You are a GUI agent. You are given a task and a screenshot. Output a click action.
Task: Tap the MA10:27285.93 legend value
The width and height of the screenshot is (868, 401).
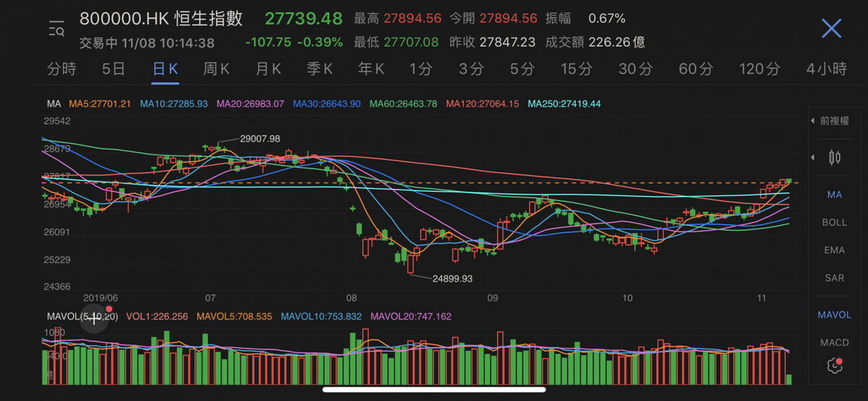click(174, 104)
